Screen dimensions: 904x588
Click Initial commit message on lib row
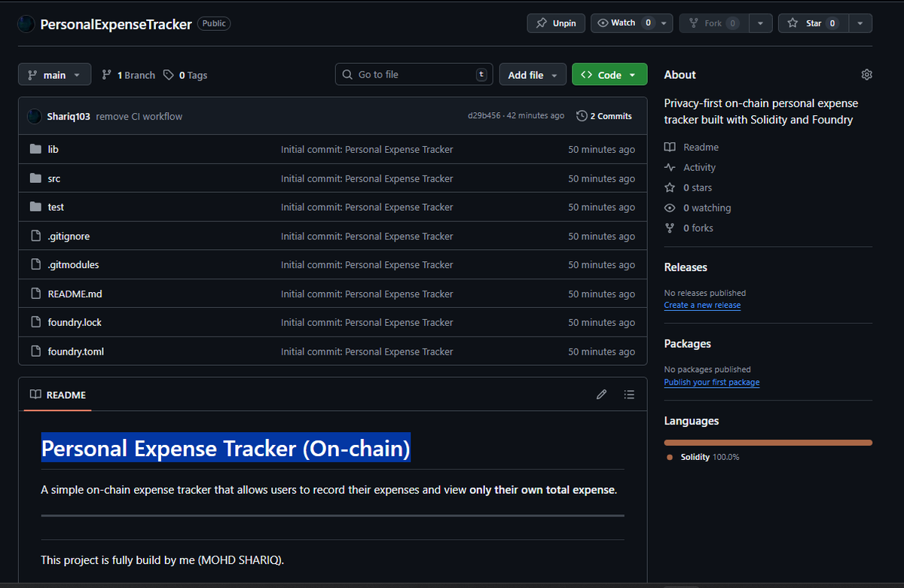tap(367, 149)
